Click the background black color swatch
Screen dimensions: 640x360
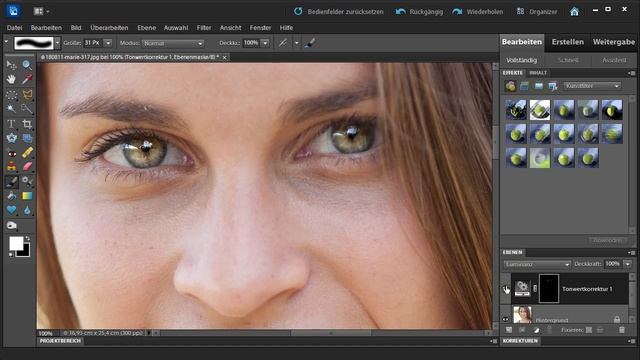(25, 252)
